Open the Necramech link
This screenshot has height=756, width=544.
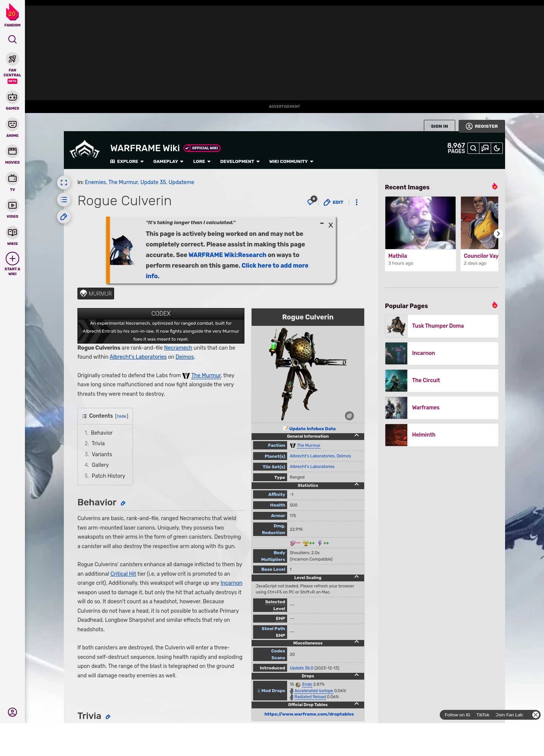[x=178, y=348]
